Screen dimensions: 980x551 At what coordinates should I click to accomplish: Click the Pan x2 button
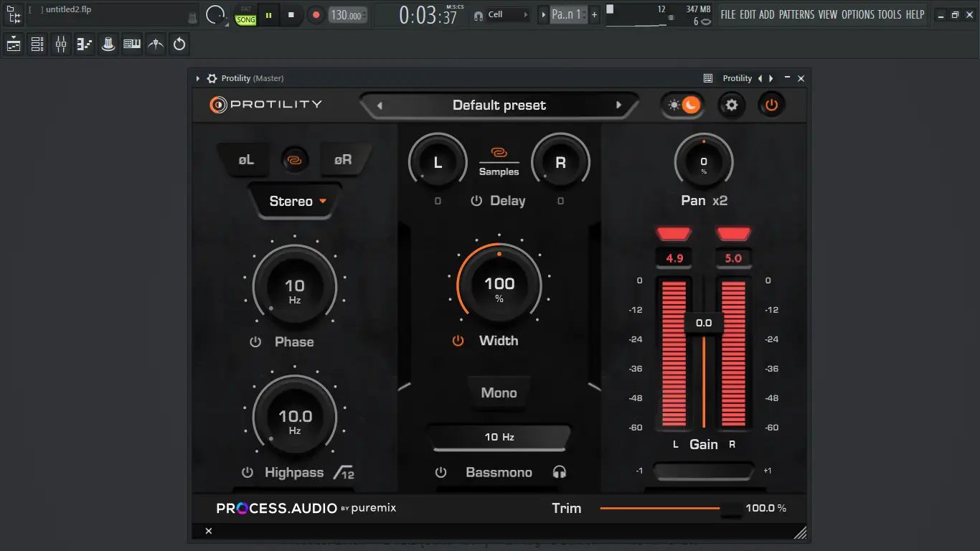tap(720, 201)
